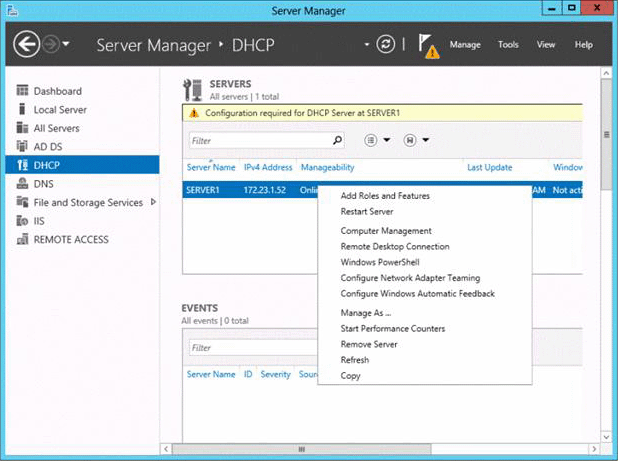Click the Servers filter text box
This screenshot has height=461, width=618.
(260, 141)
